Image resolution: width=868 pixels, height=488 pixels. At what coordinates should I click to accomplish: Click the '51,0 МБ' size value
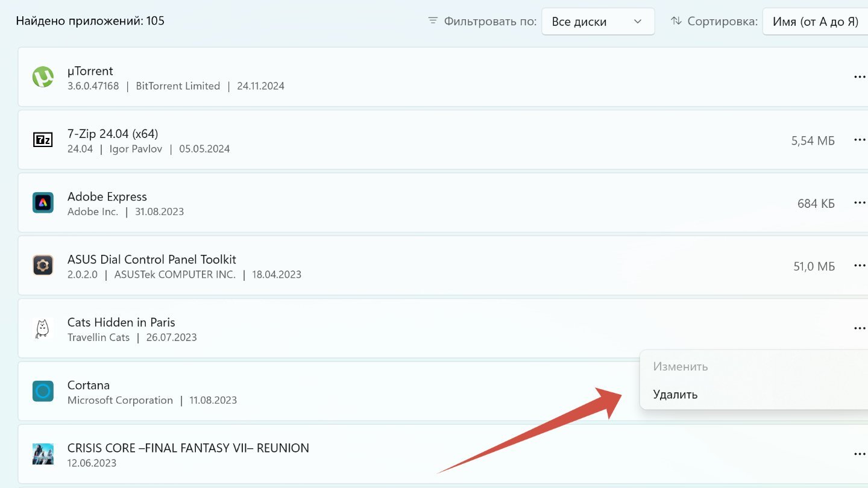pos(814,266)
